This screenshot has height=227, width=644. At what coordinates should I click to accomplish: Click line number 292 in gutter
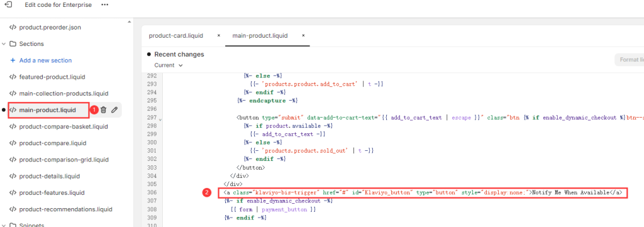click(152, 75)
